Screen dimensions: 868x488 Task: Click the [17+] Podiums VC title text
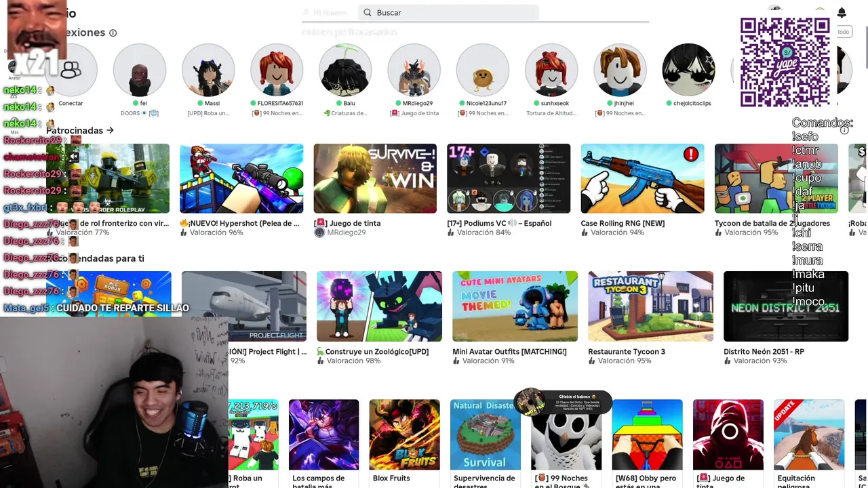click(499, 223)
